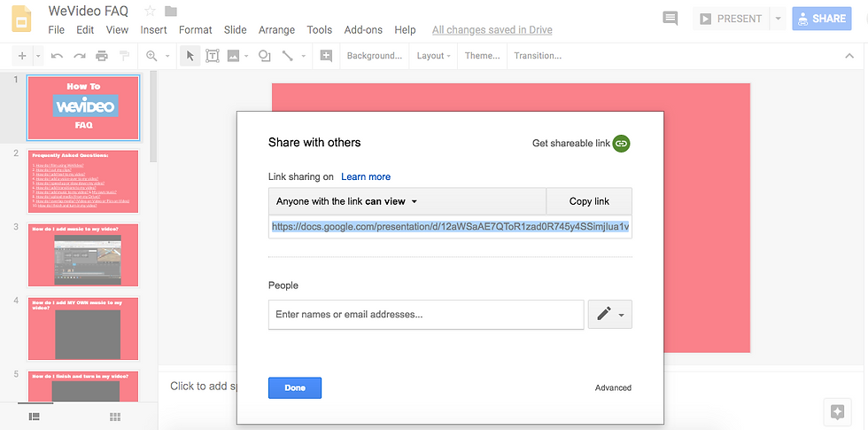Open the Tools menu
This screenshot has width=868, height=430.
320,30
